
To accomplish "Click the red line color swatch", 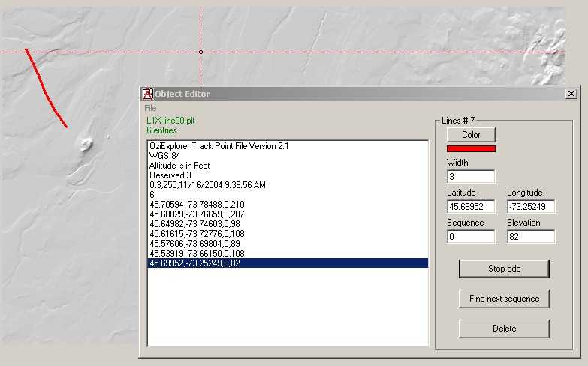I will [471, 149].
